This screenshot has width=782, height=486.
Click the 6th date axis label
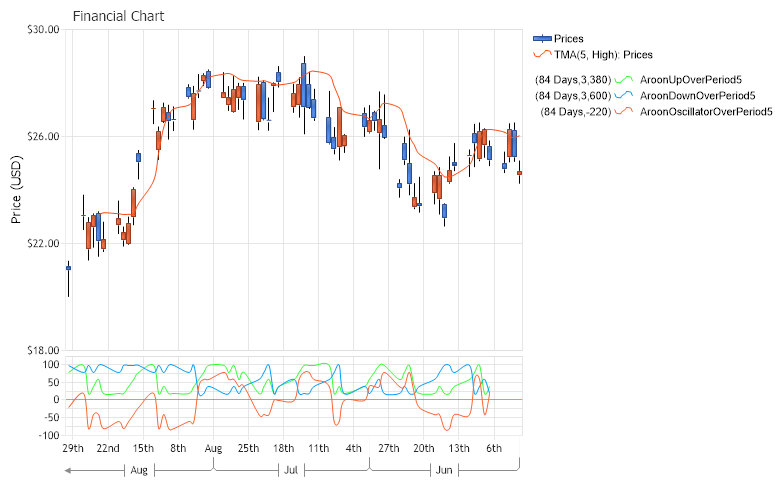[494, 448]
